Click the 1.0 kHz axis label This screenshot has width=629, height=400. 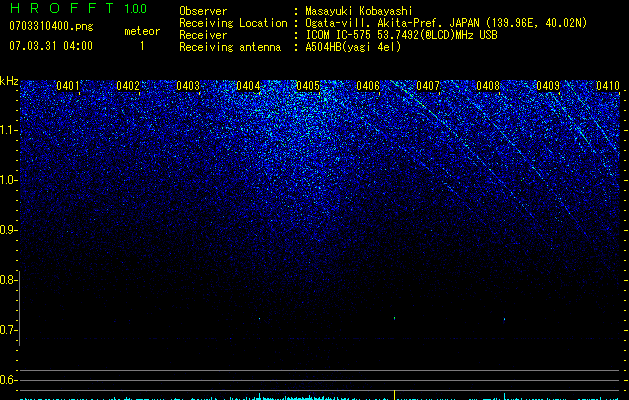pyautogui.click(x=8, y=180)
